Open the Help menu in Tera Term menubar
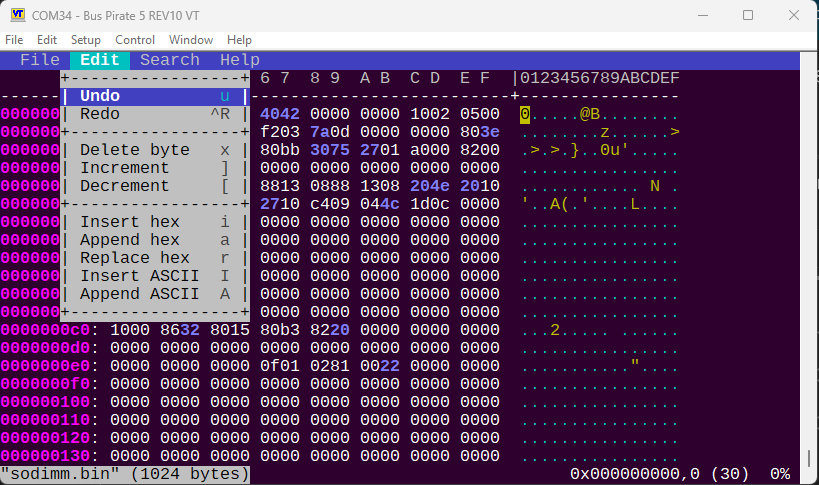 click(239, 40)
